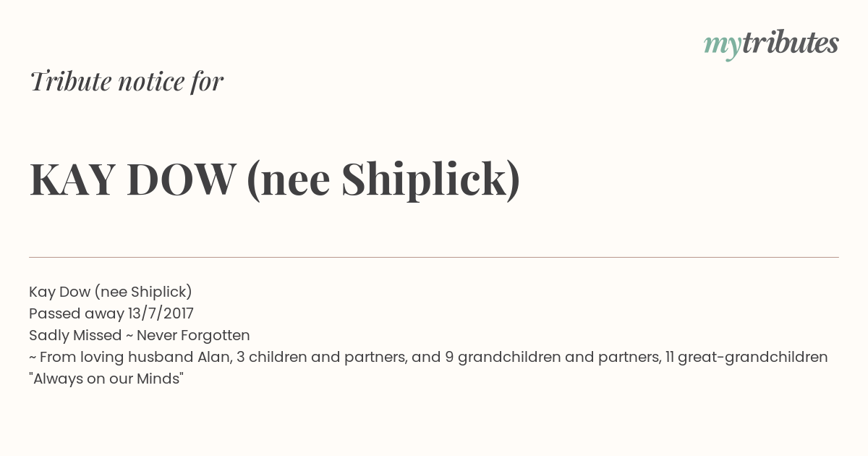
Task: Click the dark "tributes" part of the logo
Action: point(790,43)
